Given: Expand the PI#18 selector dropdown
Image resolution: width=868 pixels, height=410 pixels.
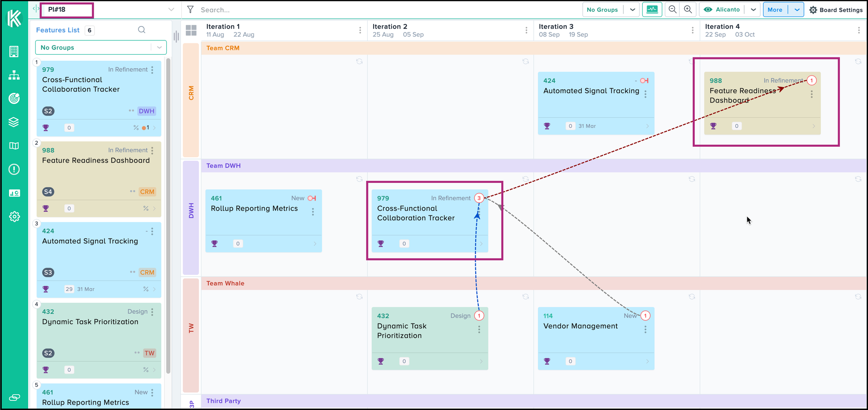Looking at the screenshot, I should [x=171, y=10].
